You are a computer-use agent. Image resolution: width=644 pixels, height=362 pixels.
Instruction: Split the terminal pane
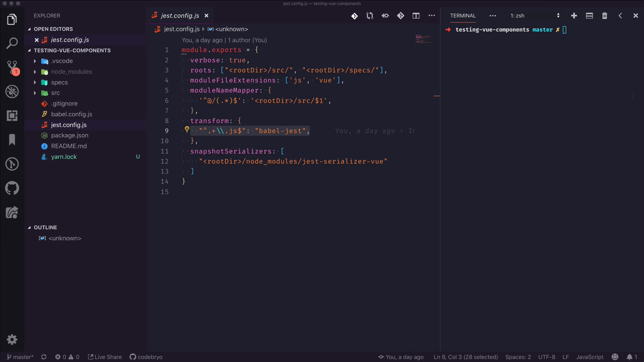click(589, 16)
